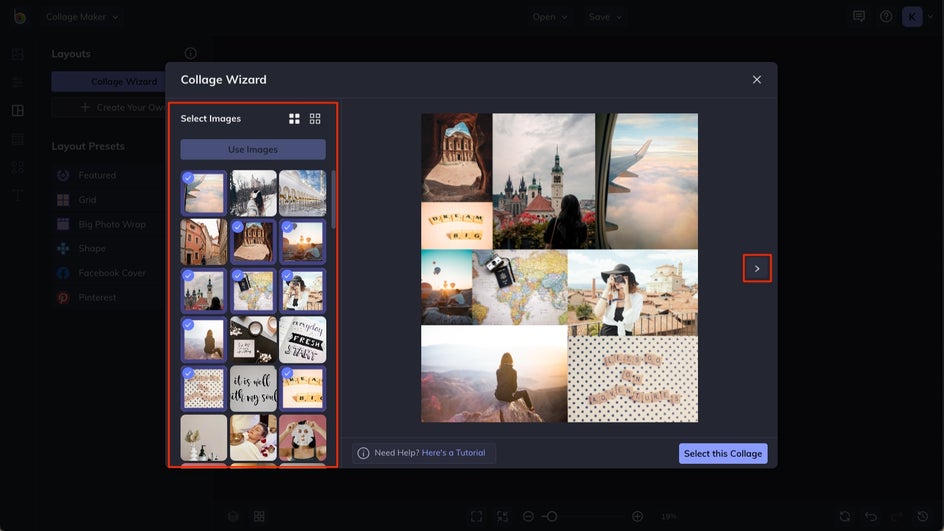Select the face mask woman thumbnail
The width and height of the screenshot is (944, 531).
click(x=302, y=438)
